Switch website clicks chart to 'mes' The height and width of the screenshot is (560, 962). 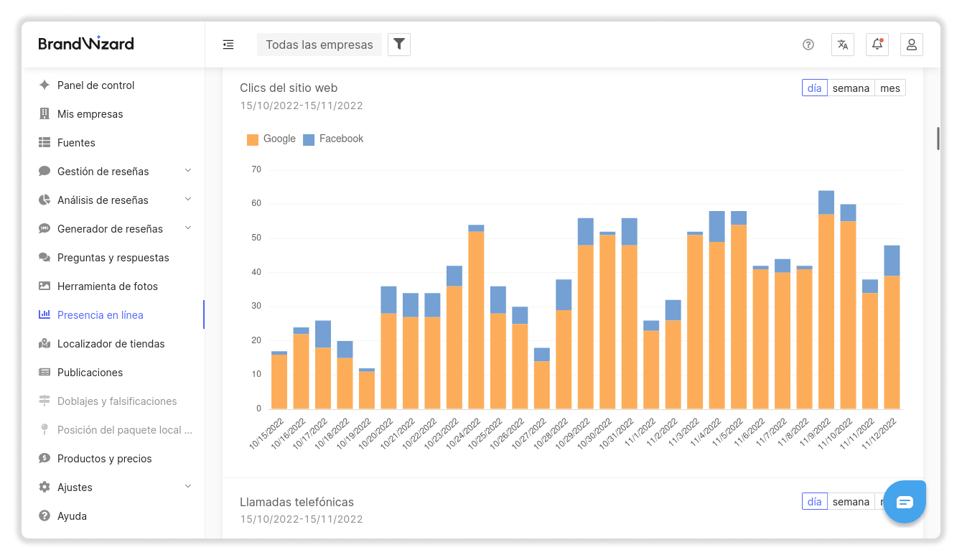(890, 88)
